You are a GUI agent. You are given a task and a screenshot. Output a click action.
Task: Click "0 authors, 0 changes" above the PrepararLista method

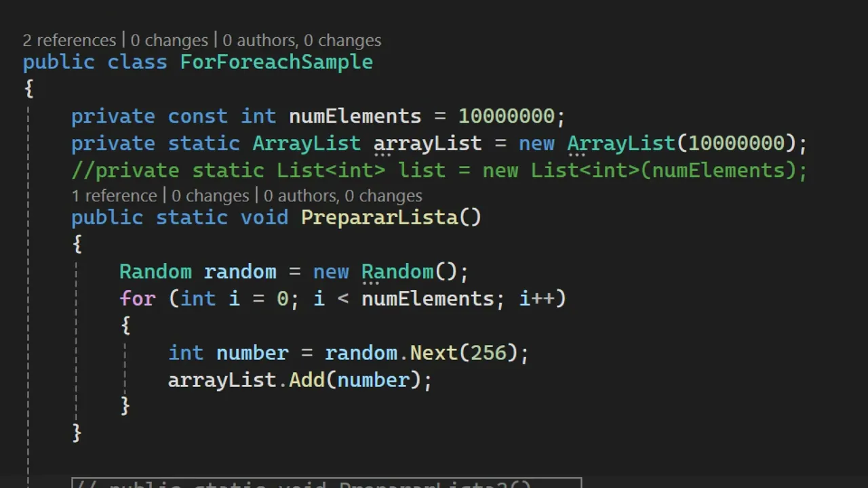tap(342, 196)
